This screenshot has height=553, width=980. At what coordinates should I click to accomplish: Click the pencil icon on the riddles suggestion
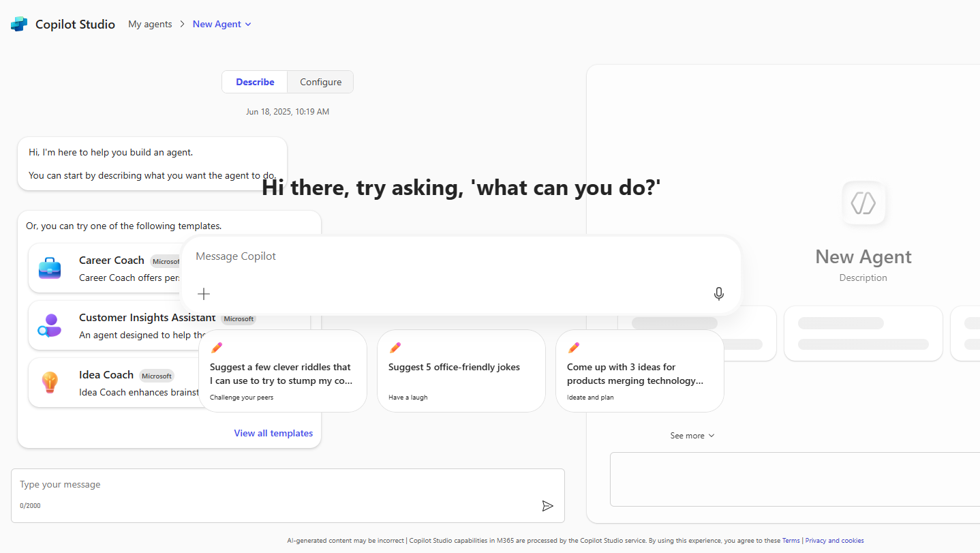pos(216,347)
